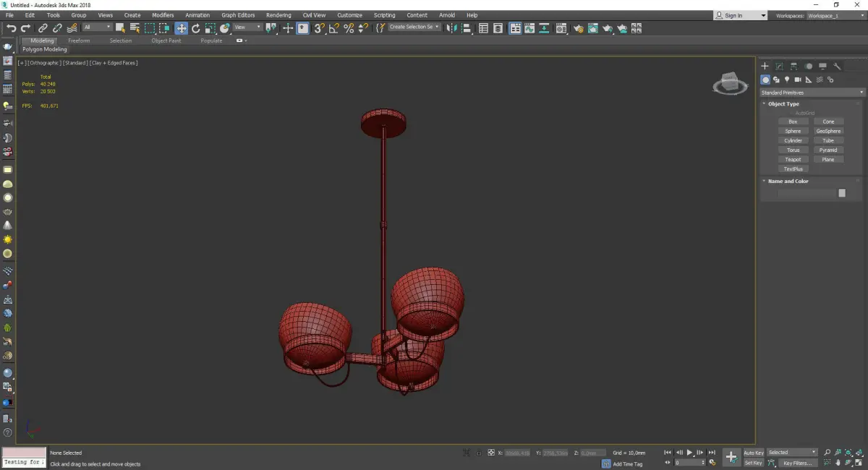
Task: Go to the end frame
Action: pos(712,453)
